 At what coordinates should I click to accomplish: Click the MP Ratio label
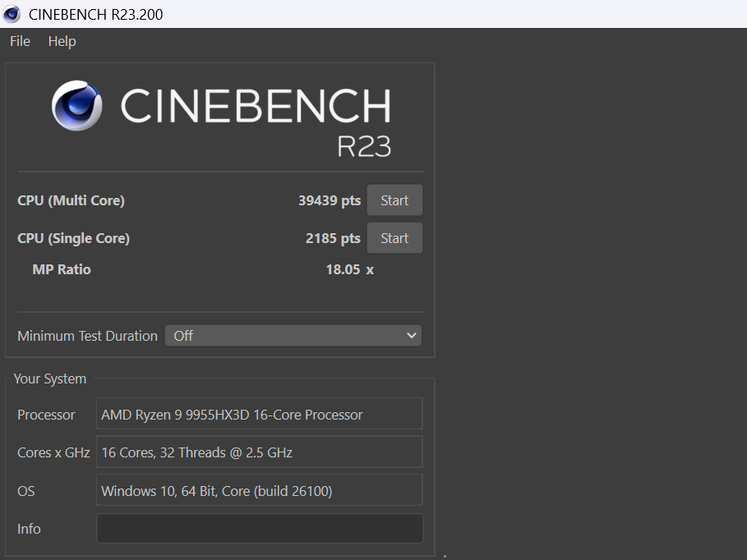(62, 269)
